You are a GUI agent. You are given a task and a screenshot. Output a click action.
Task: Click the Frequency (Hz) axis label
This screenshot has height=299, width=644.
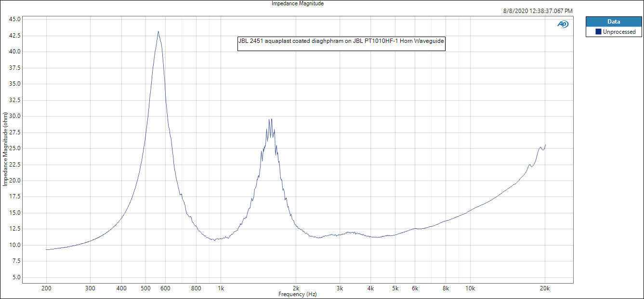coord(298,294)
